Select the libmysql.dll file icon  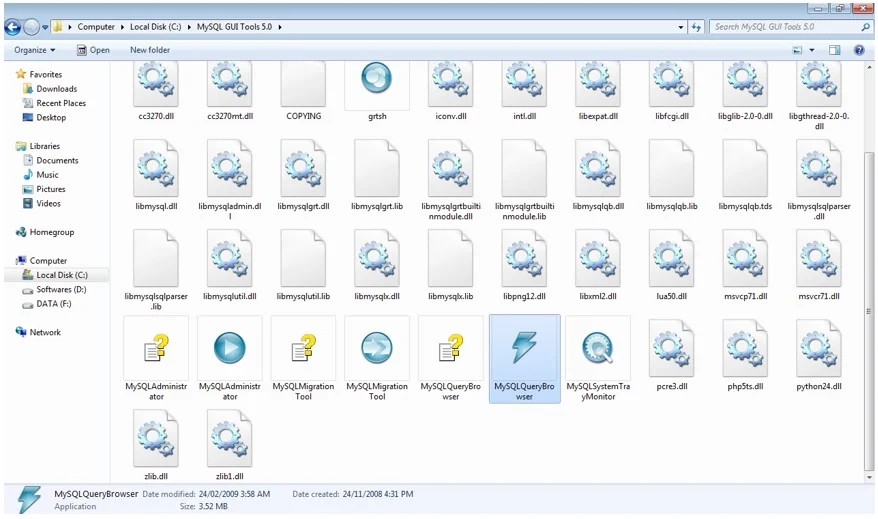pos(156,168)
